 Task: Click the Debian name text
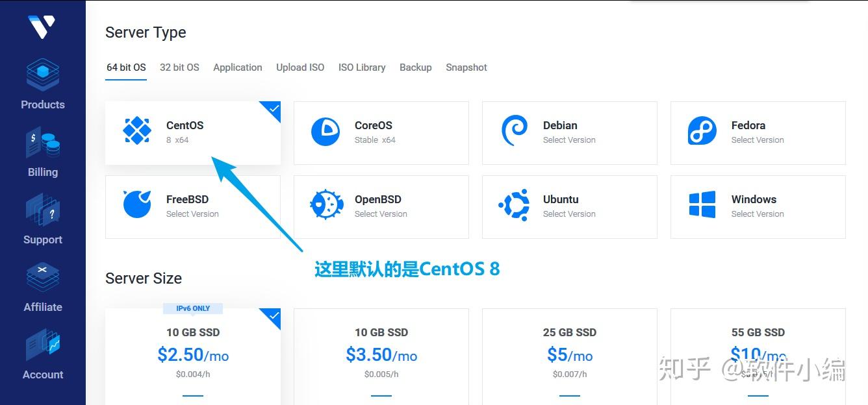click(560, 125)
